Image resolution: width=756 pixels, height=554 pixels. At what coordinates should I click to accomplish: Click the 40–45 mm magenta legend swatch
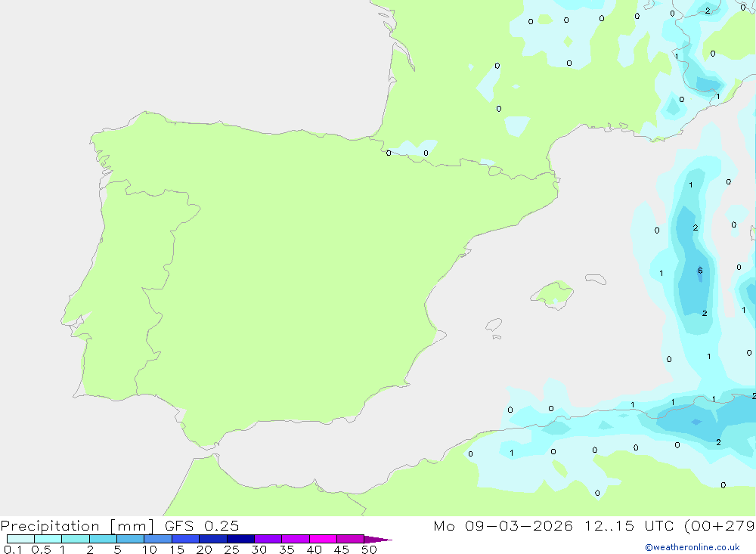323,539
